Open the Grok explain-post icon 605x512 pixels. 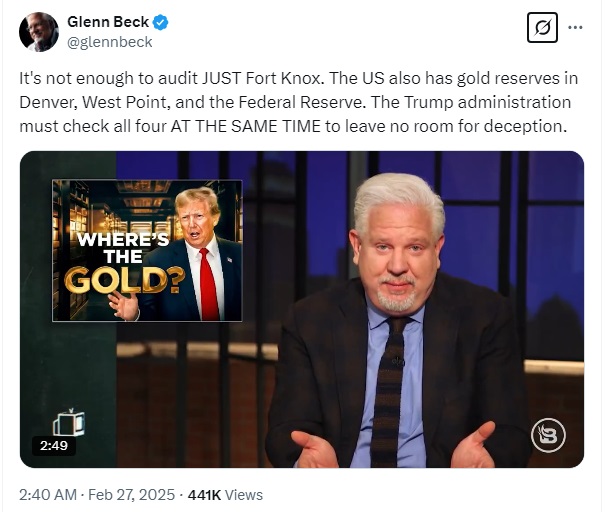(x=542, y=27)
